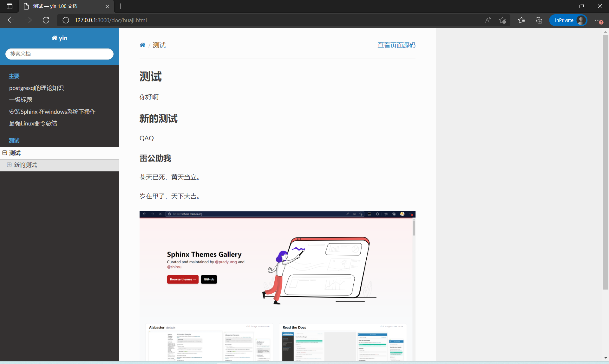
Task: Click the InPrivate profile button
Action: (568, 20)
